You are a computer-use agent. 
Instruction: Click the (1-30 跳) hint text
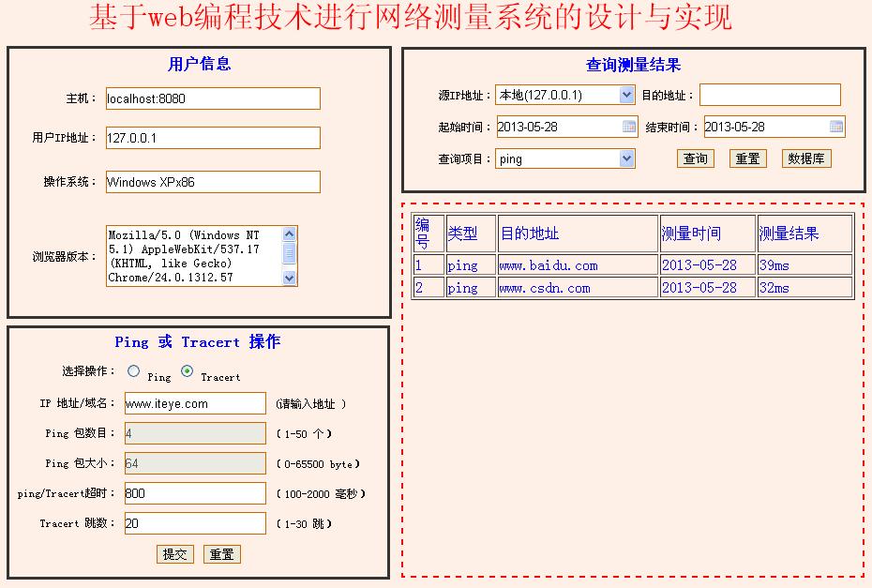click(304, 523)
